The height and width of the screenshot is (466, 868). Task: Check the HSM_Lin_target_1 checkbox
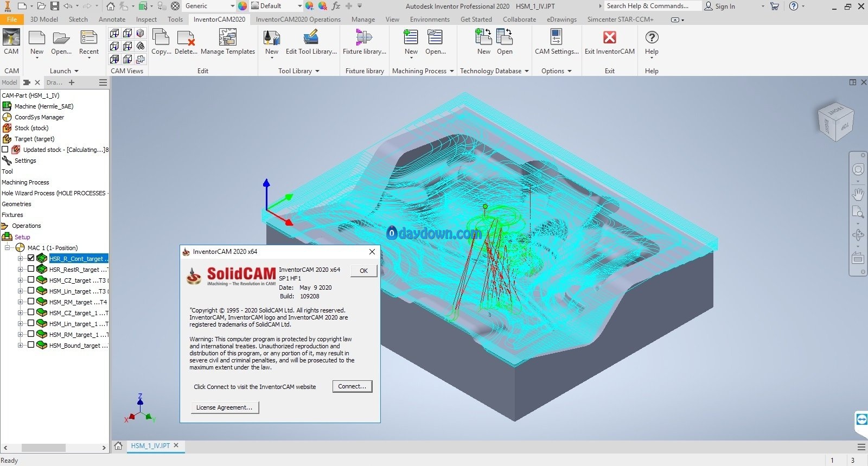(x=31, y=323)
